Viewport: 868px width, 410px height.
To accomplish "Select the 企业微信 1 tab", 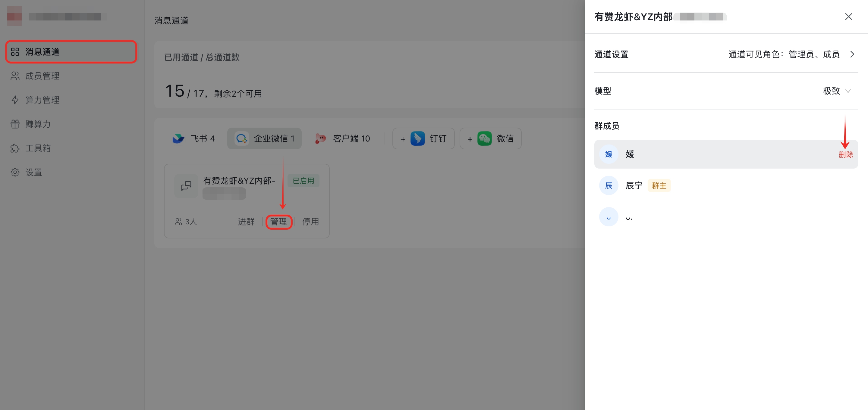I will coord(264,138).
